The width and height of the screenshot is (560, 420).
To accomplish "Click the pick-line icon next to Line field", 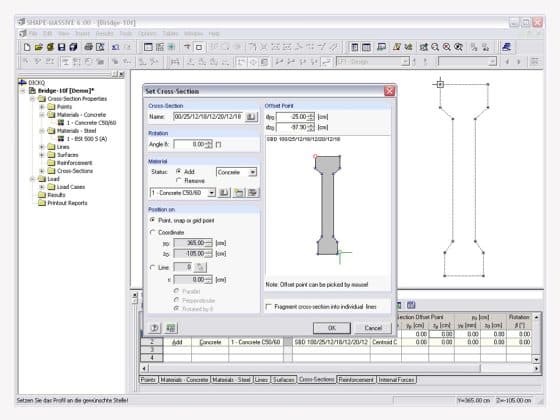I will (x=200, y=267).
